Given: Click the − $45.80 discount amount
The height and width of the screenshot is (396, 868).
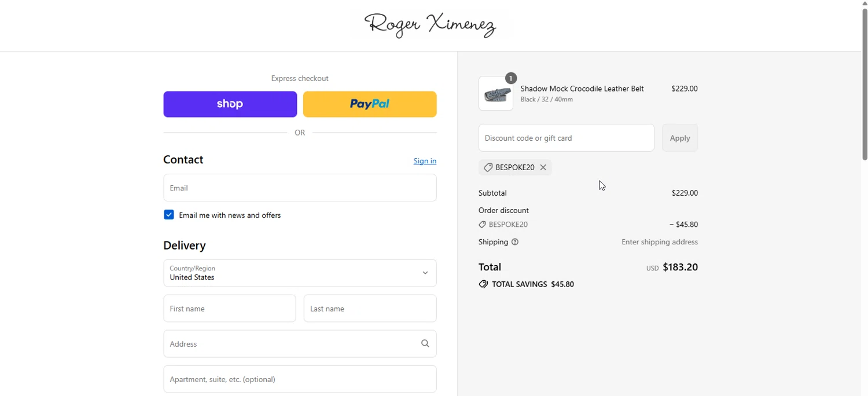Looking at the screenshot, I should point(683,225).
